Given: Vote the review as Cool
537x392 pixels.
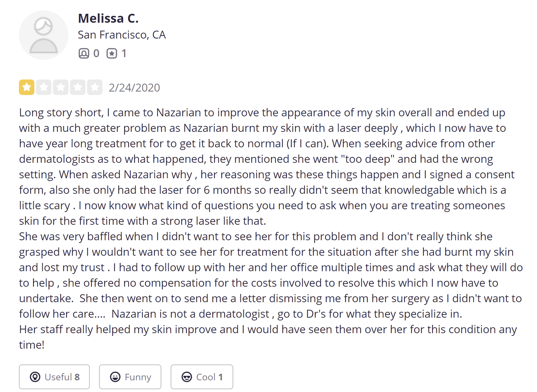Looking at the screenshot, I should pyautogui.click(x=202, y=377).
